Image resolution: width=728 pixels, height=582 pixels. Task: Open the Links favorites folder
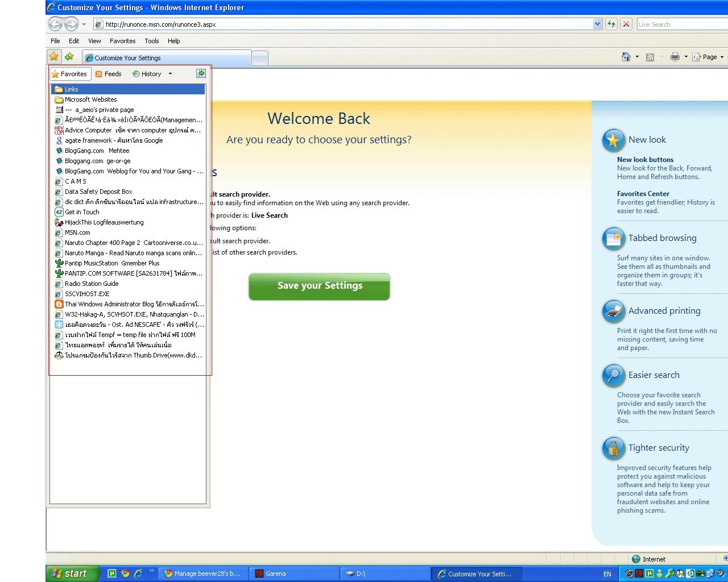(x=128, y=89)
